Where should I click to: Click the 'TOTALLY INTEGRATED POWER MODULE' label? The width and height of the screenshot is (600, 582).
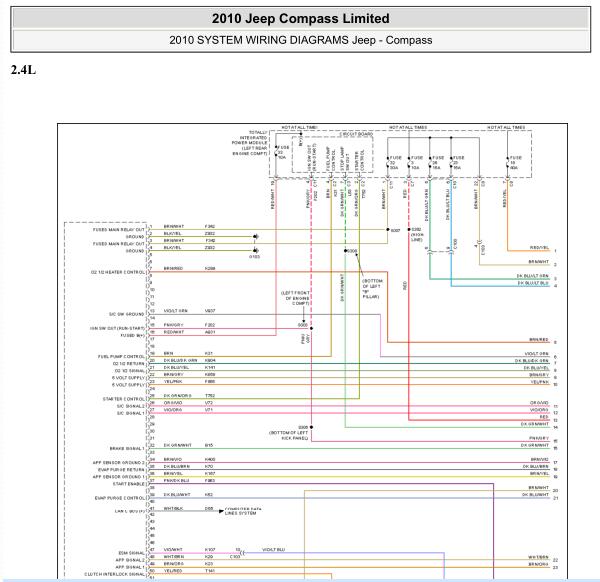(250, 143)
